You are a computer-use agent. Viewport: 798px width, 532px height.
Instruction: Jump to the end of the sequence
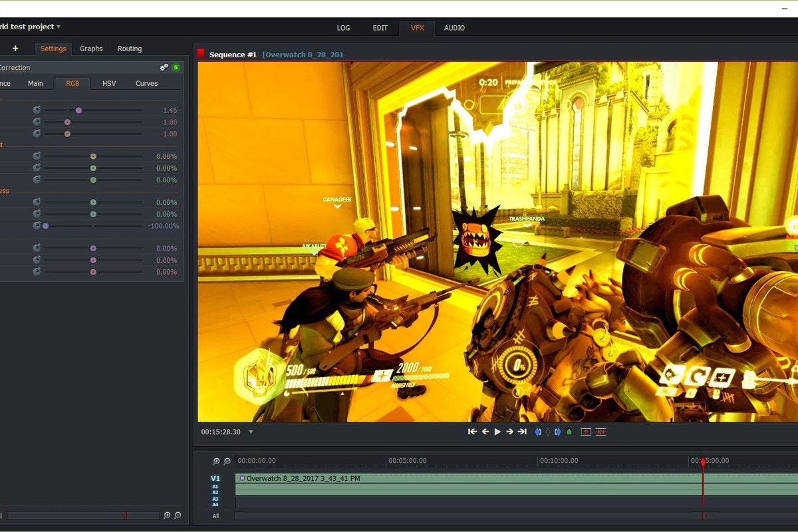pyautogui.click(x=522, y=432)
